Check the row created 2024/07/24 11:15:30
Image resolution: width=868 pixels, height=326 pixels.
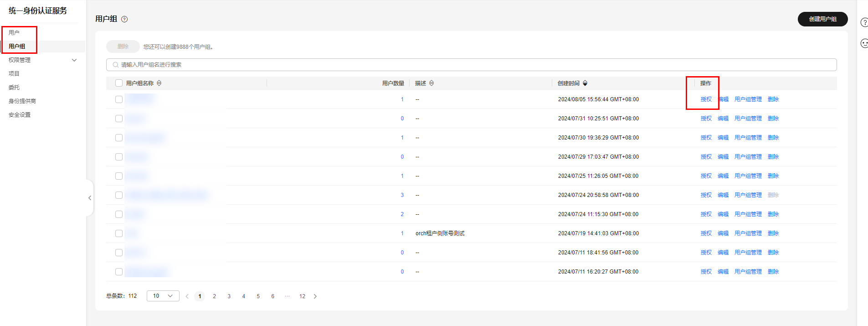pos(119,214)
